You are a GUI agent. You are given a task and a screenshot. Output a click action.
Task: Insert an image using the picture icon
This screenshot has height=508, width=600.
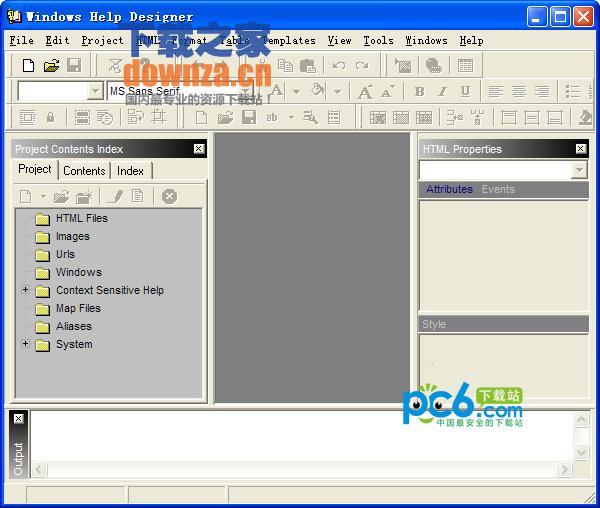point(403,65)
